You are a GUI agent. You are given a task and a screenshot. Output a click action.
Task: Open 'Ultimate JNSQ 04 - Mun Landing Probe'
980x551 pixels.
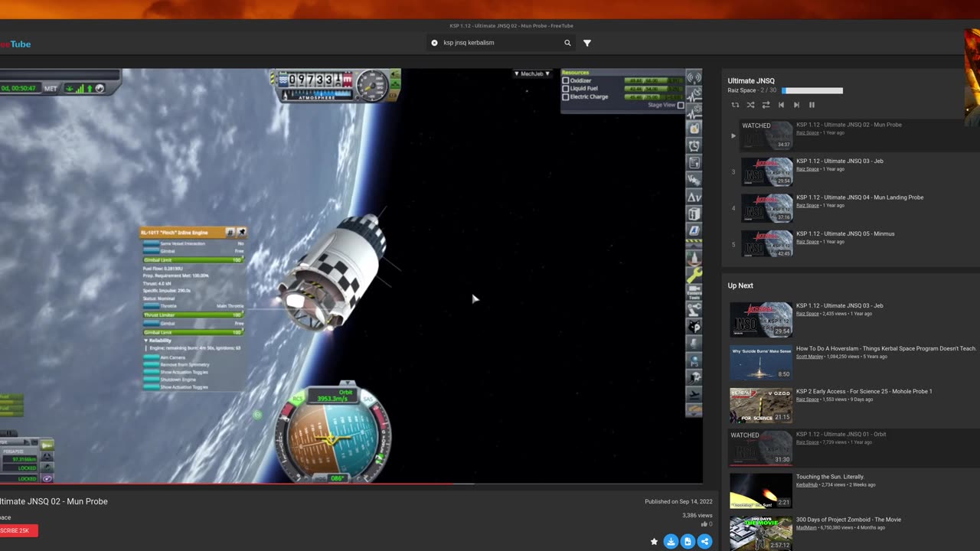(x=860, y=197)
